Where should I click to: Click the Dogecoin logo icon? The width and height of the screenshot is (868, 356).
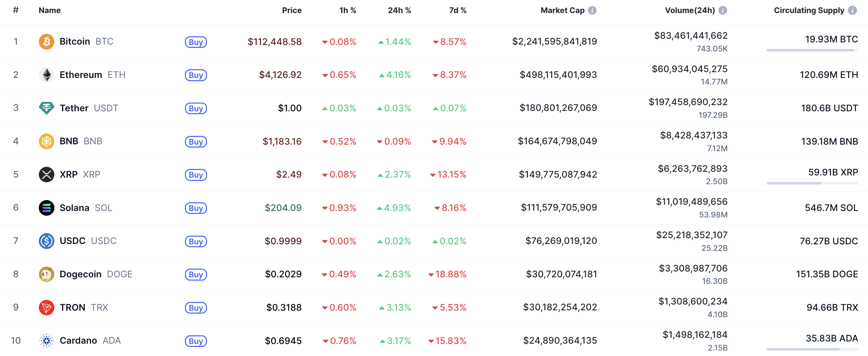[46, 274]
